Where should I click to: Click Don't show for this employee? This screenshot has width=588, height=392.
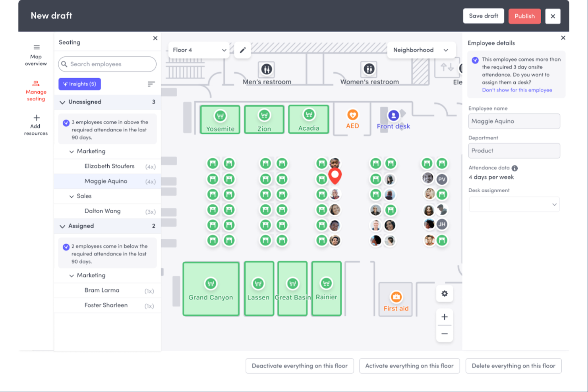(x=517, y=90)
